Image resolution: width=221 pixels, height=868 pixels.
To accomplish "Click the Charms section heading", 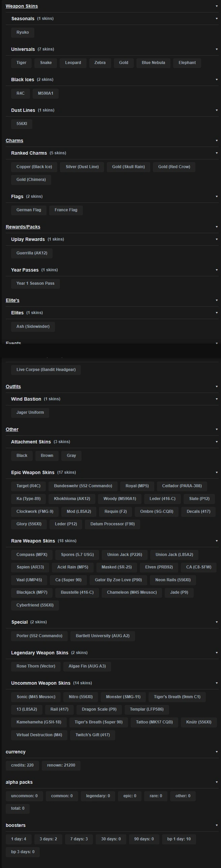I will 14,141.
